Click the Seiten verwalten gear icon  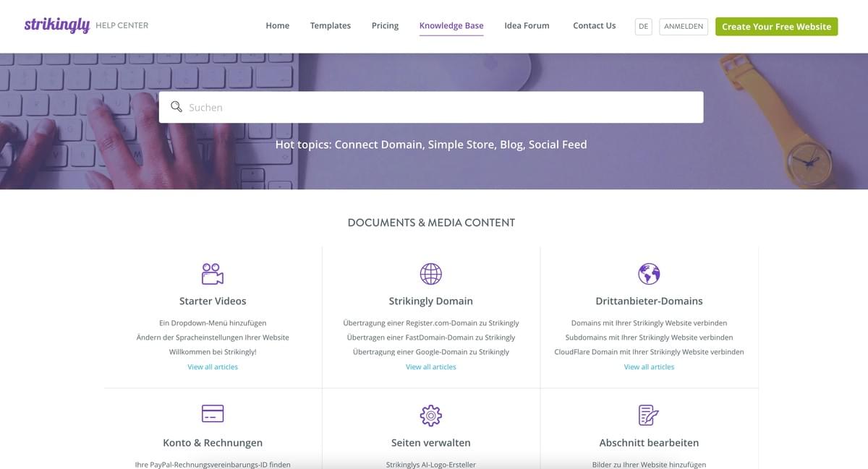click(431, 415)
